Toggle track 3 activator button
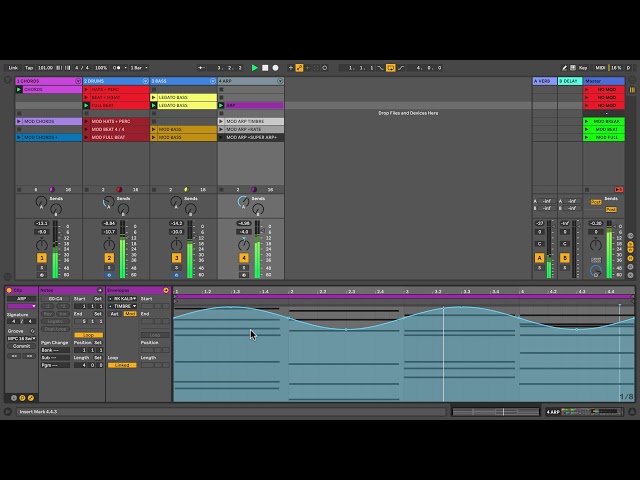 176,258
